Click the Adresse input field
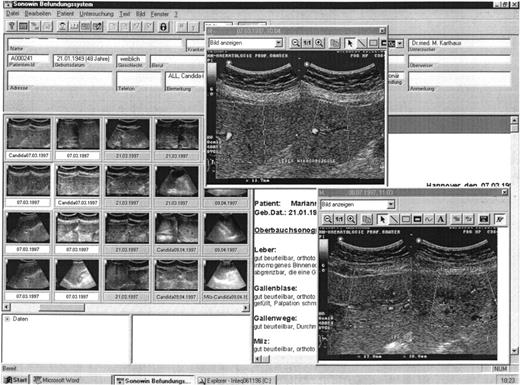The height and width of the screenshot is (385, 520). 60,79
